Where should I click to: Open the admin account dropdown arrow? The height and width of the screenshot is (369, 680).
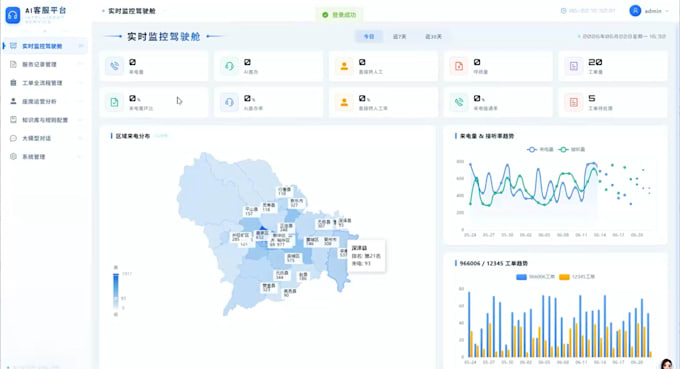(667, 11)
